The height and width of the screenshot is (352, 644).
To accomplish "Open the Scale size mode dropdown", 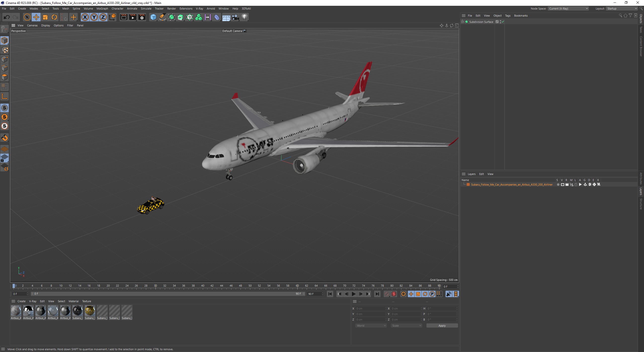I will coord(406,326).
